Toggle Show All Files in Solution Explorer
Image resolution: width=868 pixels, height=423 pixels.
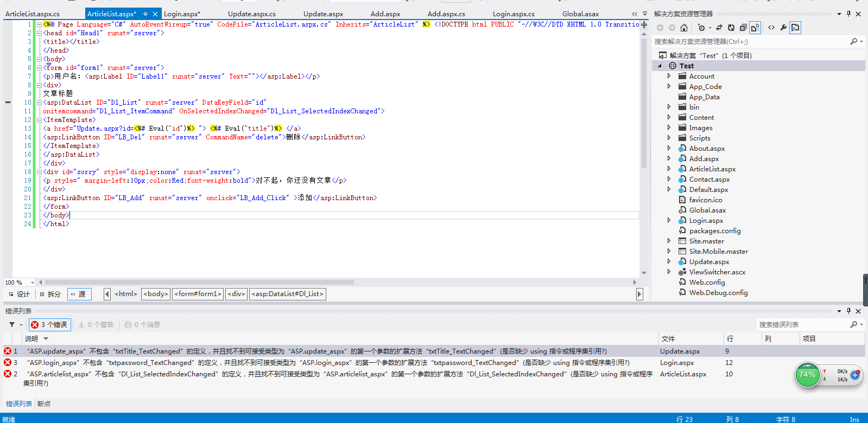tap(755, 28)
